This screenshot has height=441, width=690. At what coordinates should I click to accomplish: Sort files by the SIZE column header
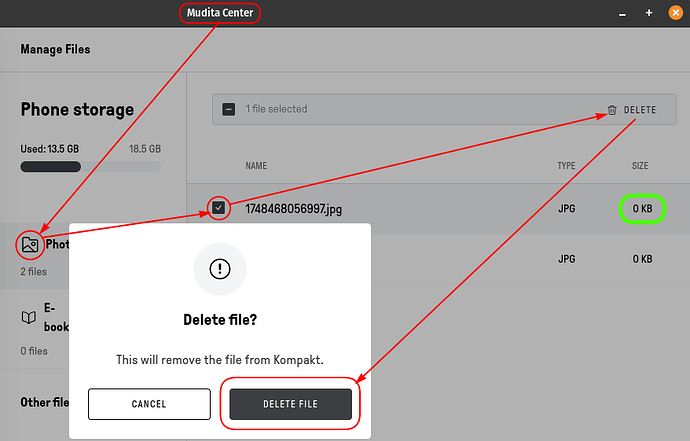[640, 165]
